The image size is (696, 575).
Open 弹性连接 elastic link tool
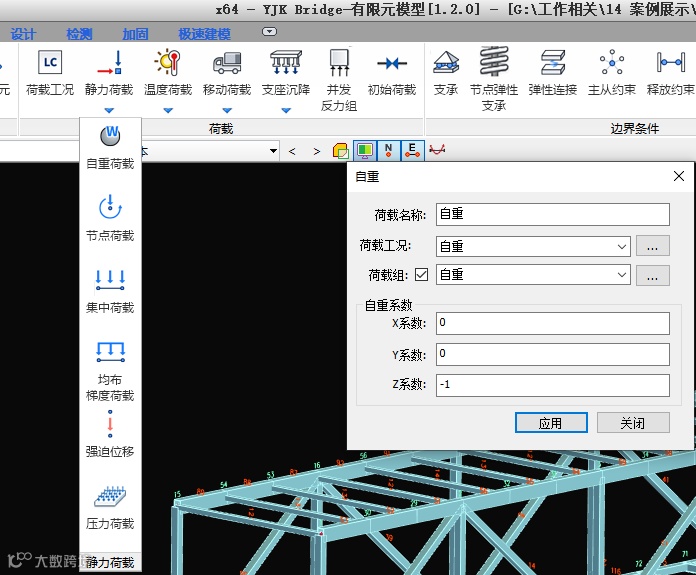click(553, 73)
